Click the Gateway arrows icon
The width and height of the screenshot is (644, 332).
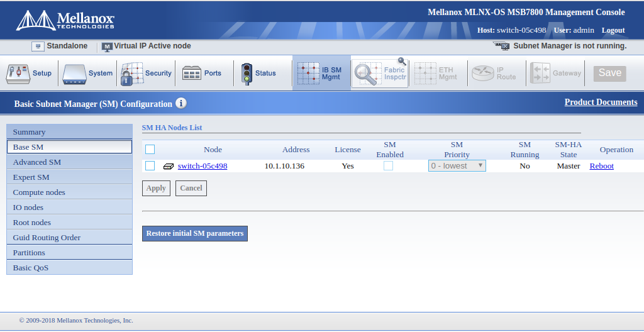[540, 73]
